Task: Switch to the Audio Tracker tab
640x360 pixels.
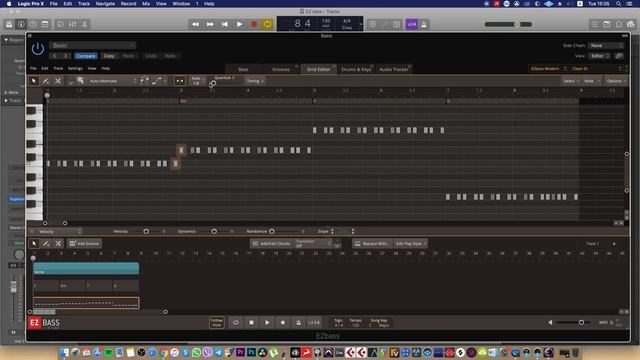Action: coord(393,69)
